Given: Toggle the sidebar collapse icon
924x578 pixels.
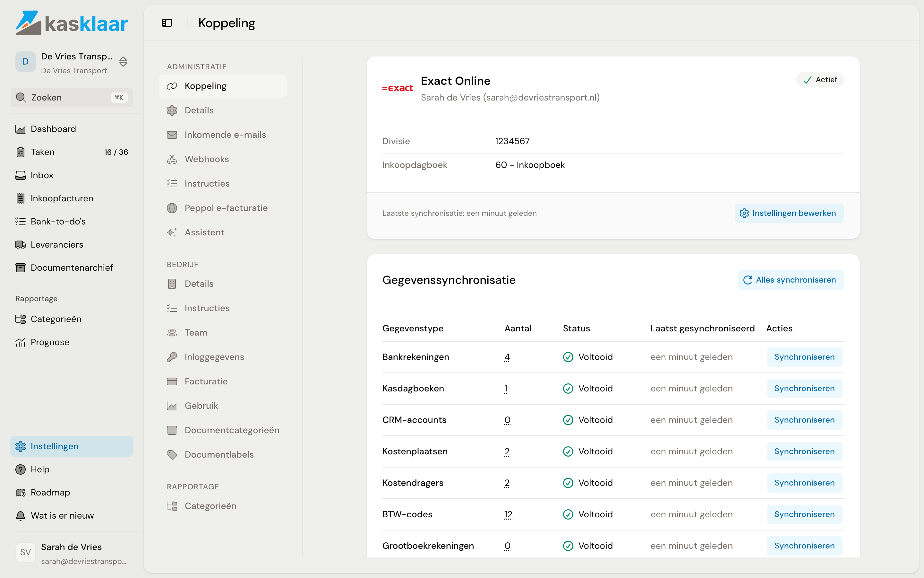Looking at the screenshot, I should tap(167, 23).
